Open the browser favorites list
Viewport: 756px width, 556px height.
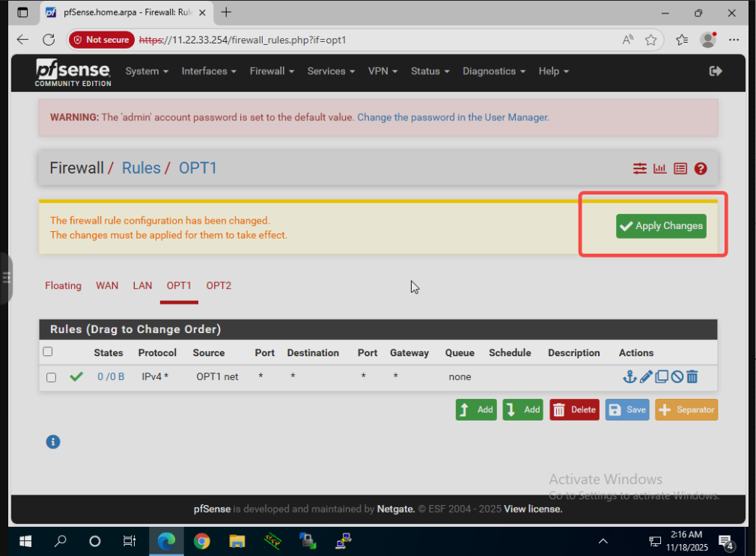click(682, 40)
